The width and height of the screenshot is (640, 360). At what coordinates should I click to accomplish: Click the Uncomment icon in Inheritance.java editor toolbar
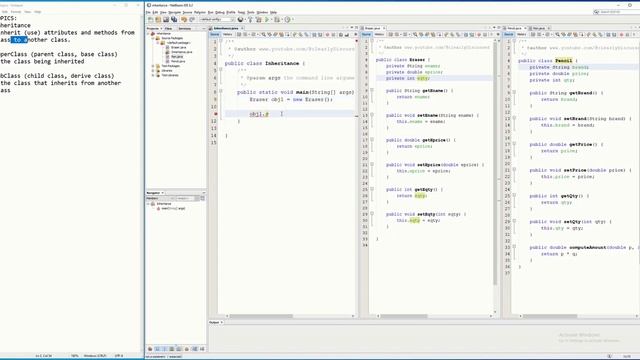(347, 35)
